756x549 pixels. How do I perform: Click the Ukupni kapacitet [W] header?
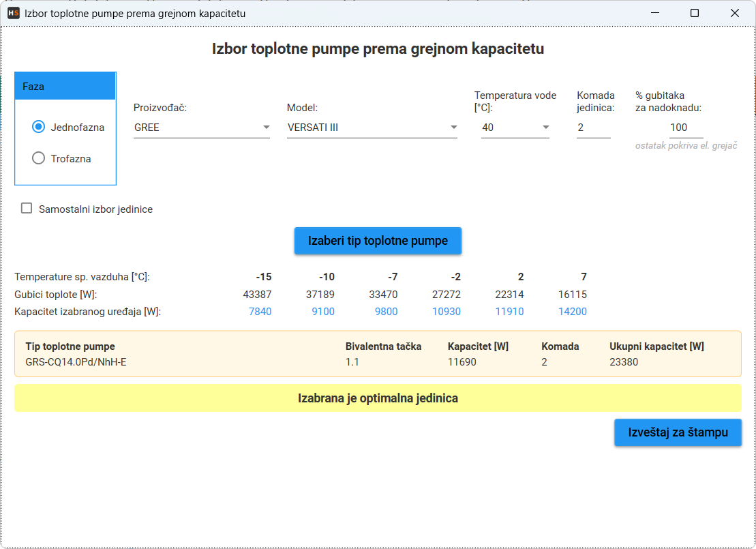click(x=656, y=346)
